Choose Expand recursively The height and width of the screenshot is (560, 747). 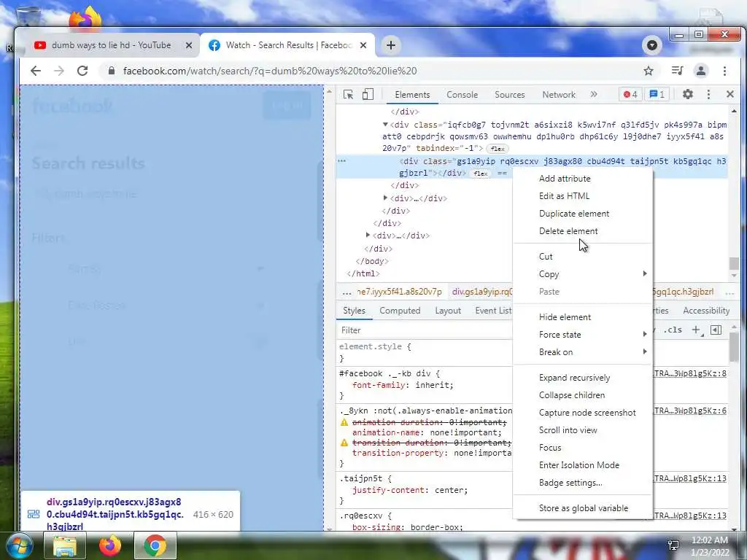(x=582, y=378)
